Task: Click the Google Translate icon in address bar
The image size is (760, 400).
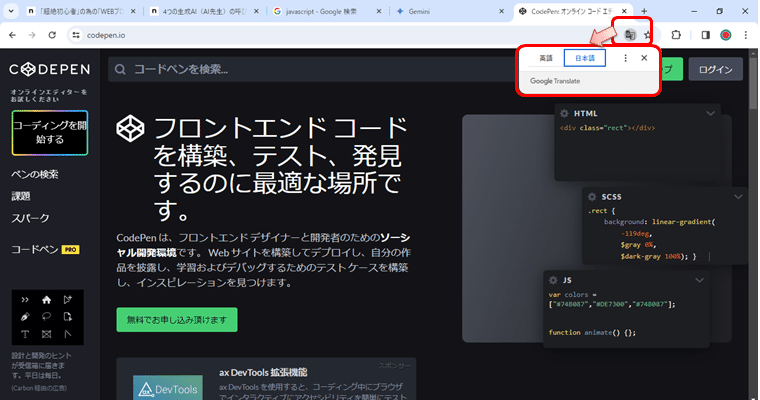Action: [x=630, y=35]
